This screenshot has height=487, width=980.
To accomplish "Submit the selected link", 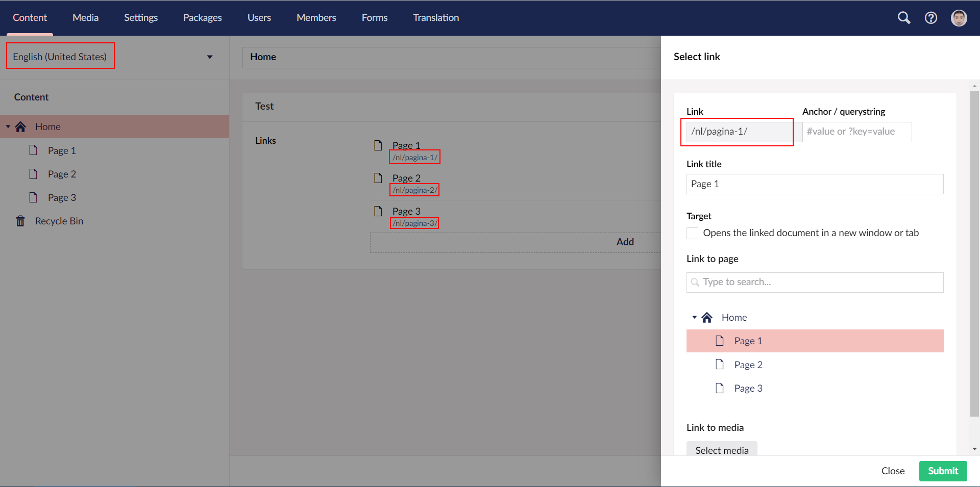I will point(942,471).
